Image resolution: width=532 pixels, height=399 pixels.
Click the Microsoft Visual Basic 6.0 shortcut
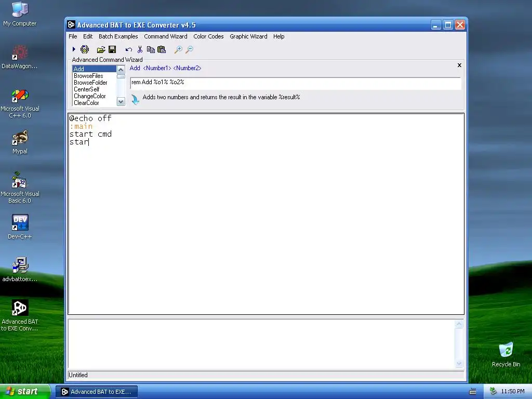(20, 188)
